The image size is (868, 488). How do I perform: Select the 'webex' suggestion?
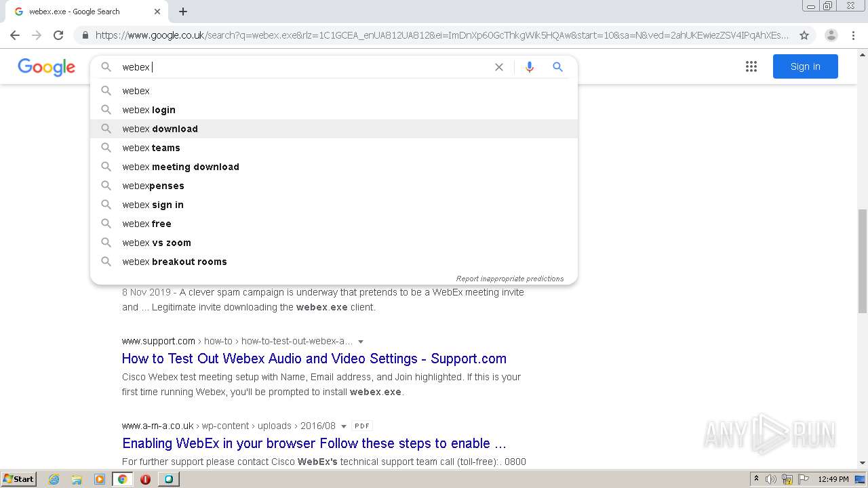(x=334, y=91)
